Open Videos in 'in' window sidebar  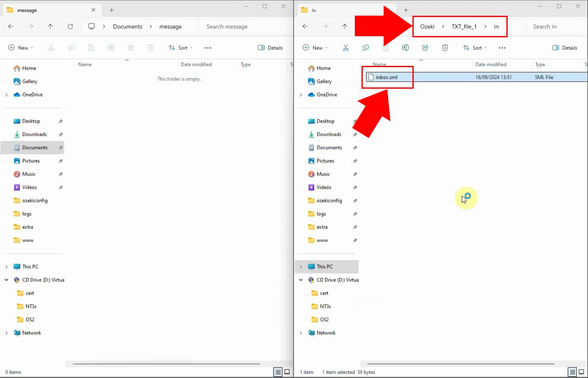(x=324, y=188)
